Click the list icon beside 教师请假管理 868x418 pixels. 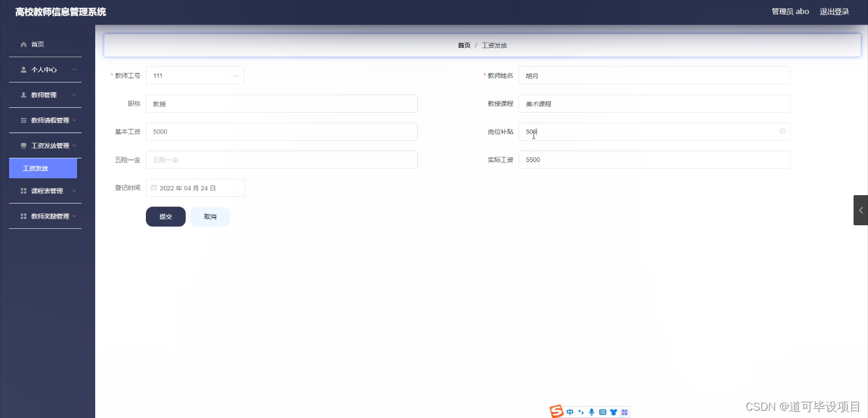(x=23, y=119)
